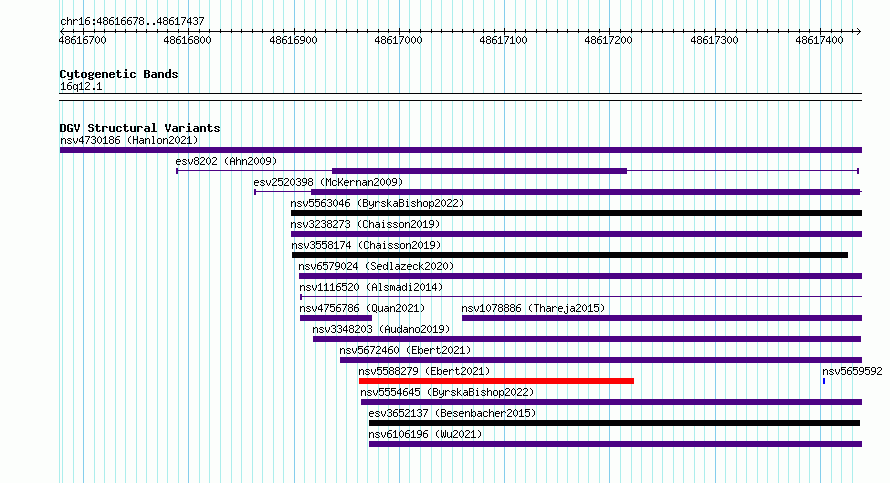Click the esv8202 thick purple bar

[x=480, y=171]
